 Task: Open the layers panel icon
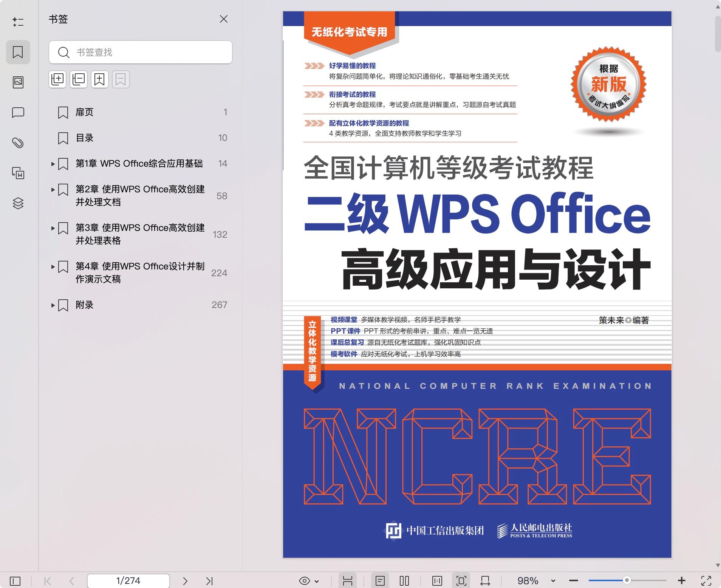coord(18,203)
